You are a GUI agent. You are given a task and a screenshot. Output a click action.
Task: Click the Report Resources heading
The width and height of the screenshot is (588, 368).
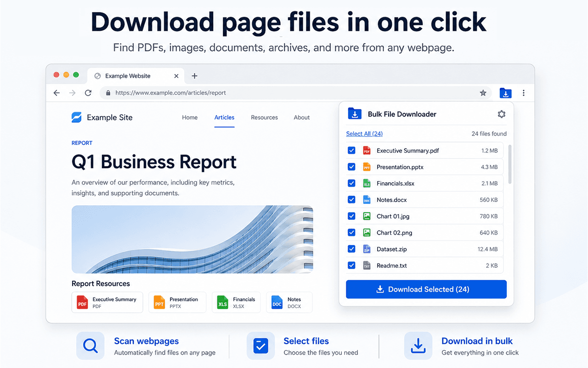(101, 284)
